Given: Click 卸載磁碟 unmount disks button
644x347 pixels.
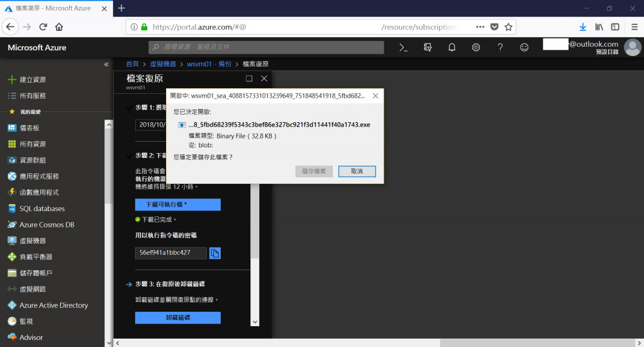Looking at the screenshot, I should point(178,318).
